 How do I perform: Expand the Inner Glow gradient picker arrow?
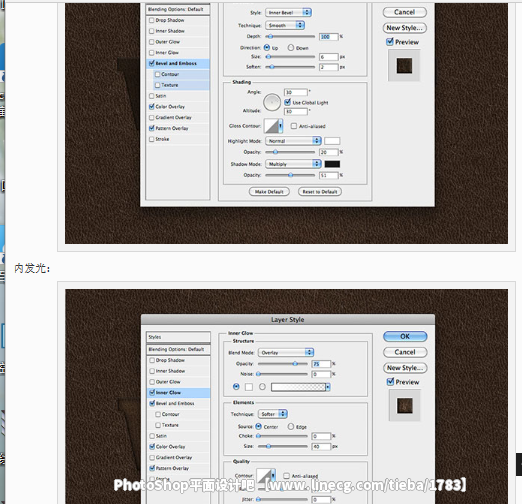pos(328,387)
